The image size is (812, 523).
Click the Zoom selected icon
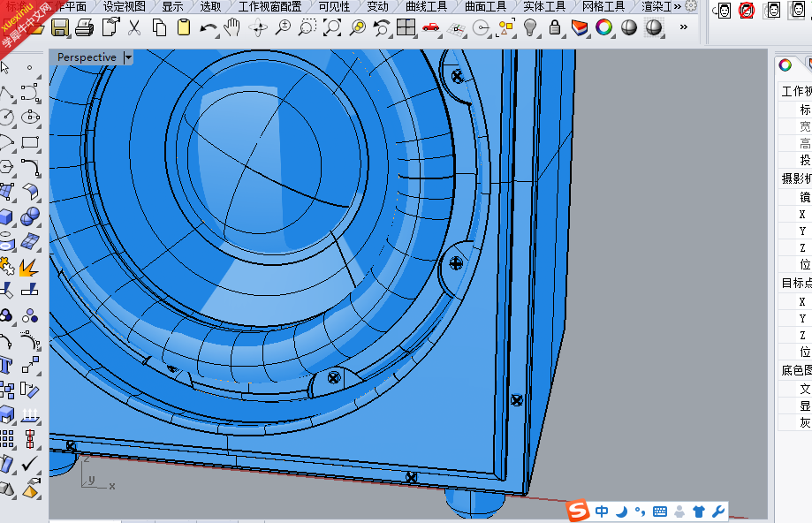coord(357,27)
